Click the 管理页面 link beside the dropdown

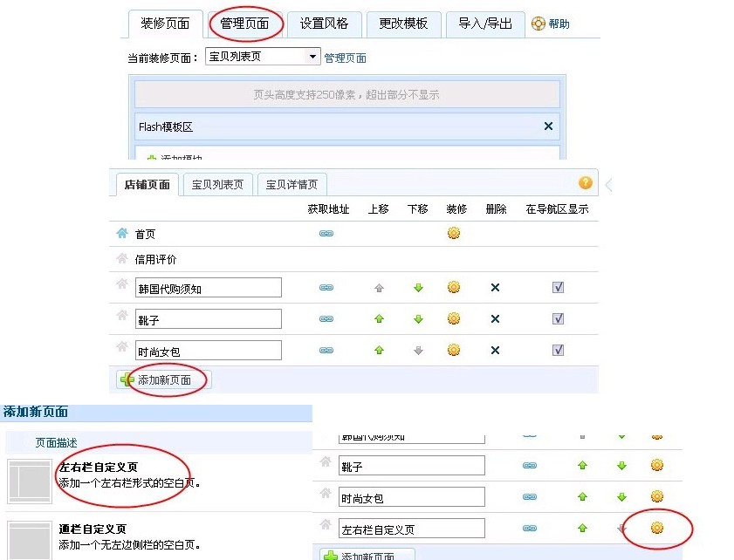[345, 58]
